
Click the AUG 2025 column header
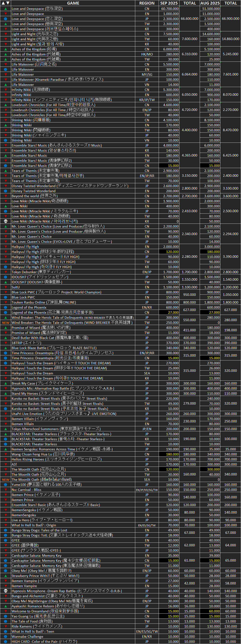pyautogui.click(x=210, y=3)
